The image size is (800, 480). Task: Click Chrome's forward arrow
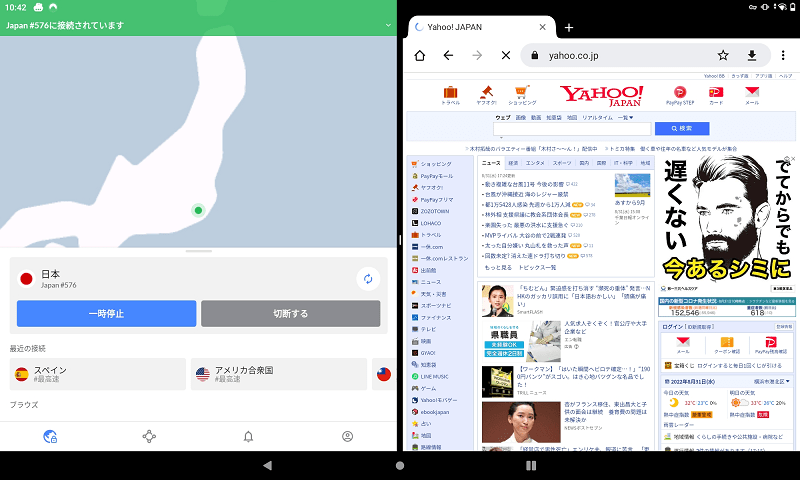(477, 55)
